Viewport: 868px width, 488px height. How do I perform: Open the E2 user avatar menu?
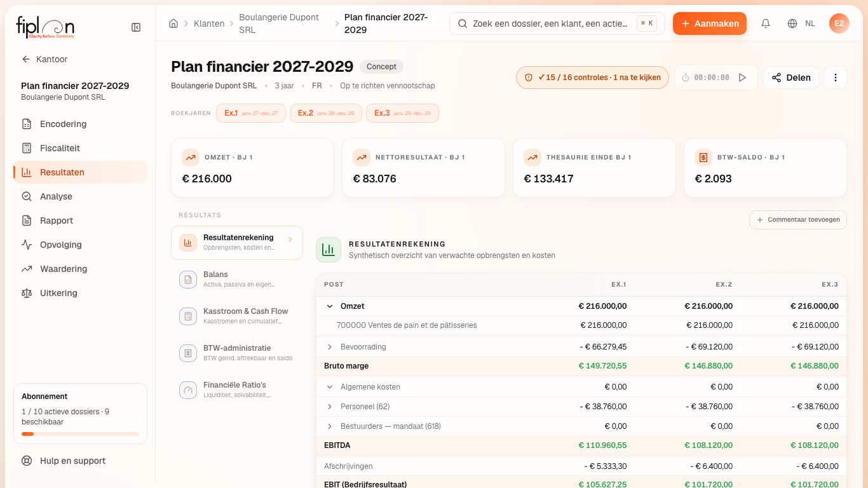[839, 24]
